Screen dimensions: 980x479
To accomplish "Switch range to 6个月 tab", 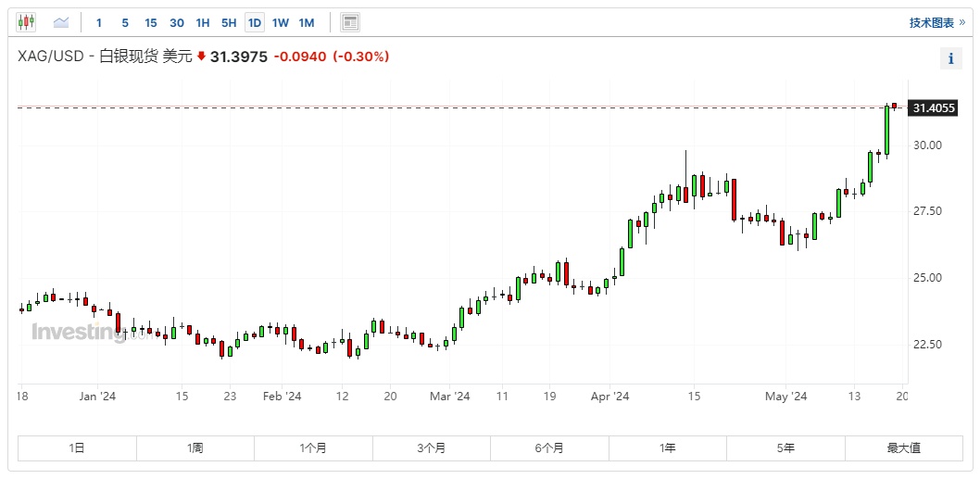I will [x=549, y=448].
